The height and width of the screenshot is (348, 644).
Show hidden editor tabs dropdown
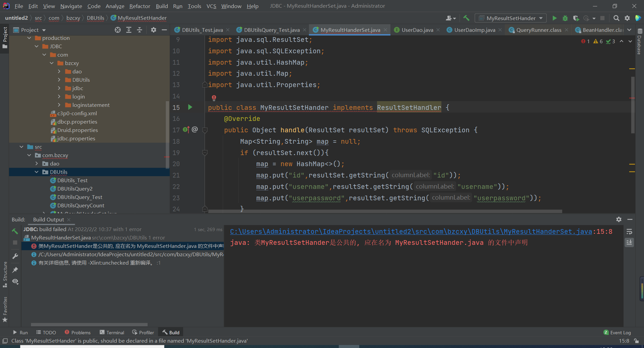[x=630, y=30]
